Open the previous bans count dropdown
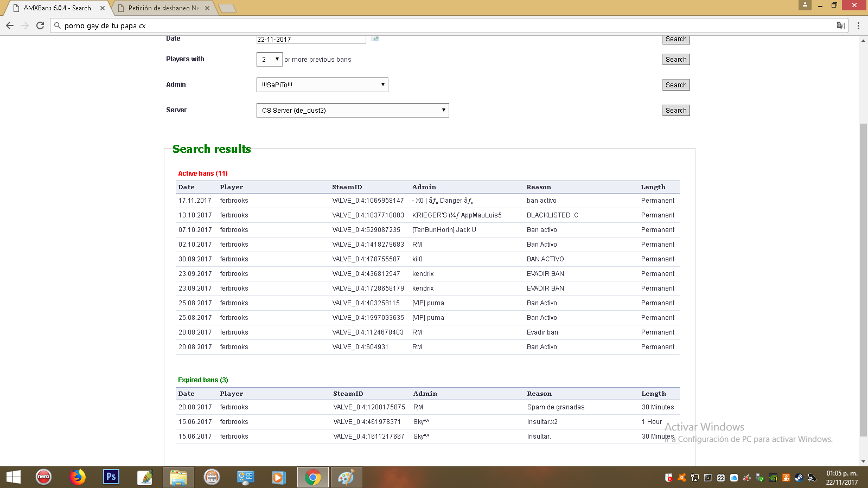Screen dimensions: 868x488 click(x=270, y=59)
